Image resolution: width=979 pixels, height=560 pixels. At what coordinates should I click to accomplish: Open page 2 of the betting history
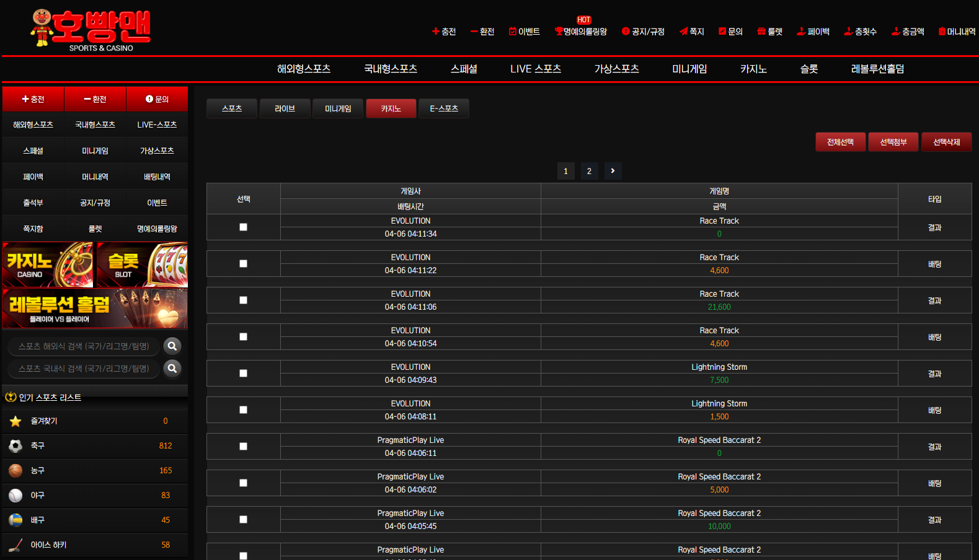pos(589,171)
